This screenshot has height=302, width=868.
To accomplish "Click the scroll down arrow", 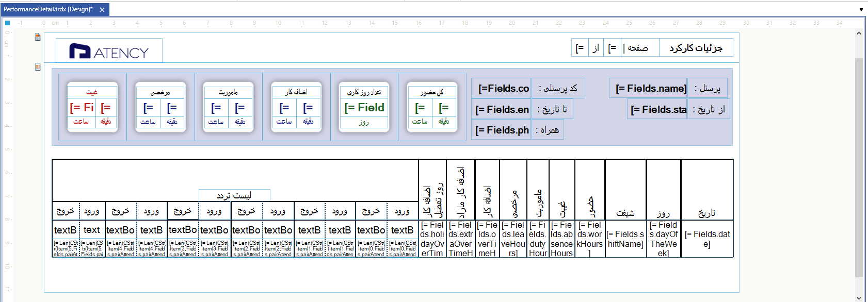I will coord(859,297).
